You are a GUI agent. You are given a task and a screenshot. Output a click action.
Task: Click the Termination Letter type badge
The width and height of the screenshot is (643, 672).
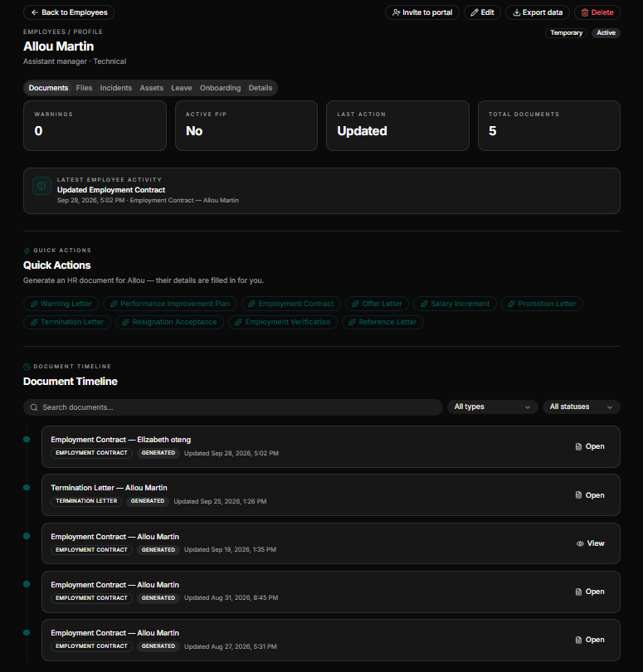point(86,501)
